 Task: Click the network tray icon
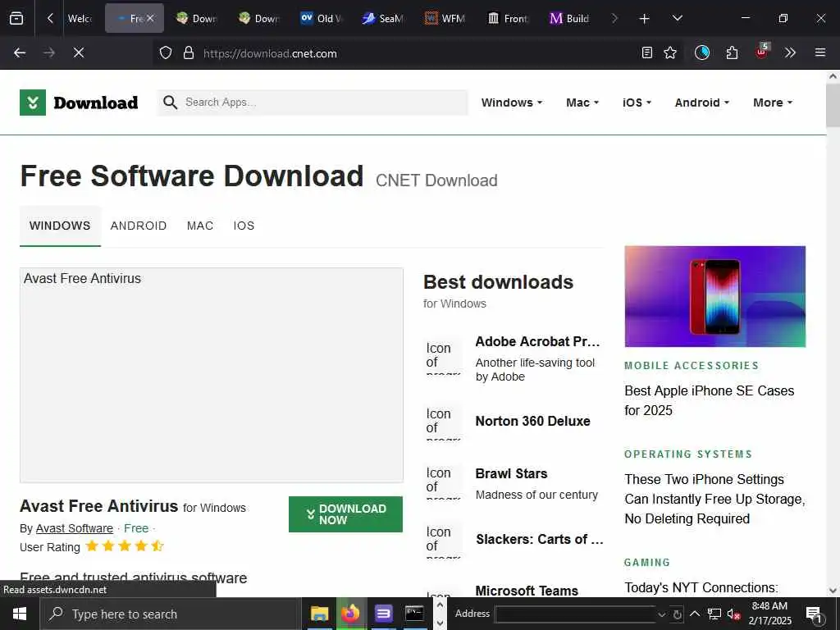[714, 614]
